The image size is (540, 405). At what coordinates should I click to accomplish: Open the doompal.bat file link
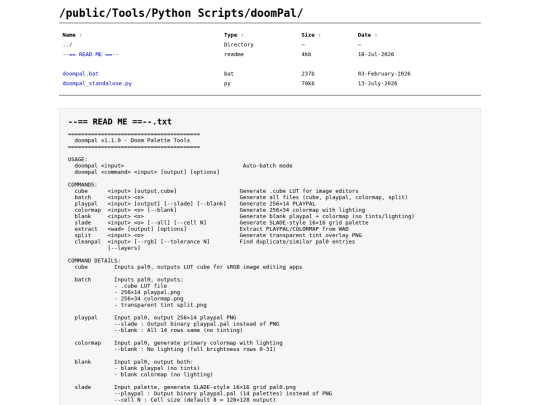coord(81,74)
